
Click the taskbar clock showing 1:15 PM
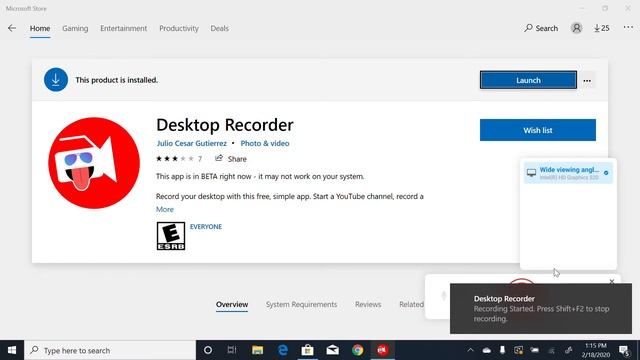pos(596,350)
